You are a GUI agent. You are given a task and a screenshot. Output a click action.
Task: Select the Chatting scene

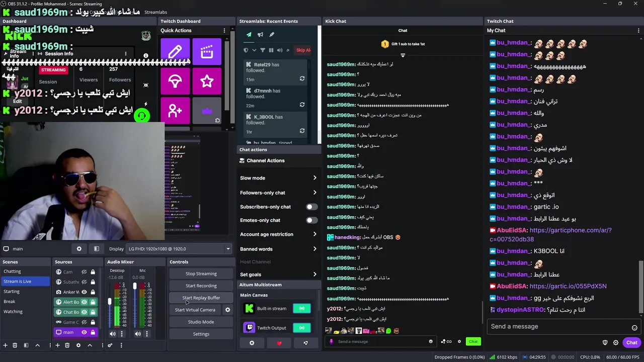[25, 271]
